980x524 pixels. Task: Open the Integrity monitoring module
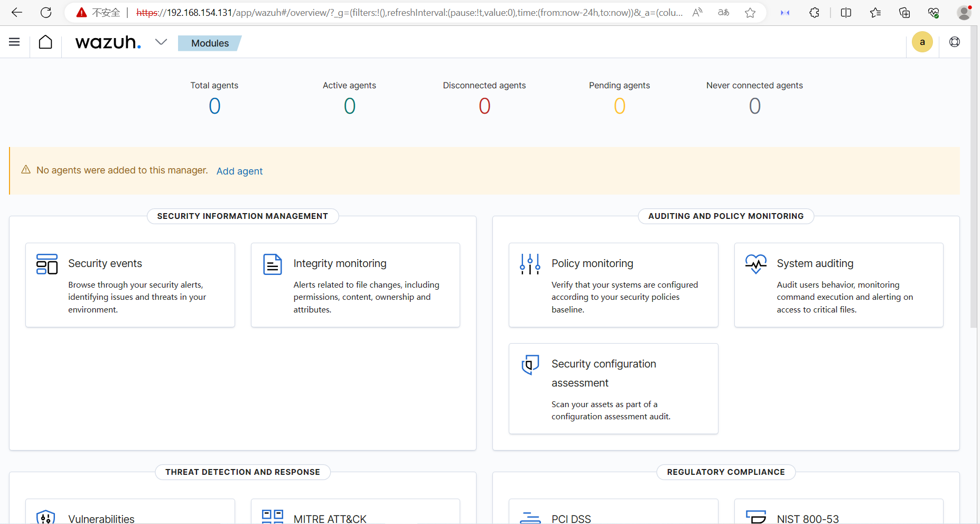[356, 285]
